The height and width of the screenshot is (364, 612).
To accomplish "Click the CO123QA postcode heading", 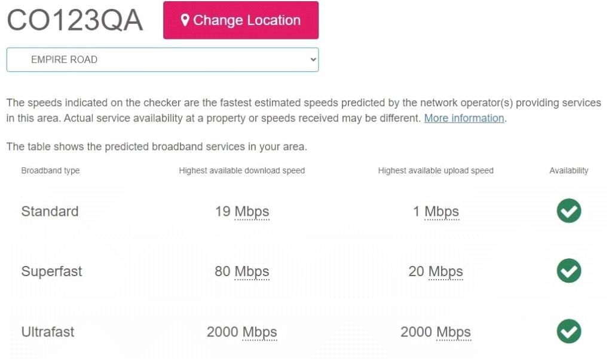I will point(74,20).
